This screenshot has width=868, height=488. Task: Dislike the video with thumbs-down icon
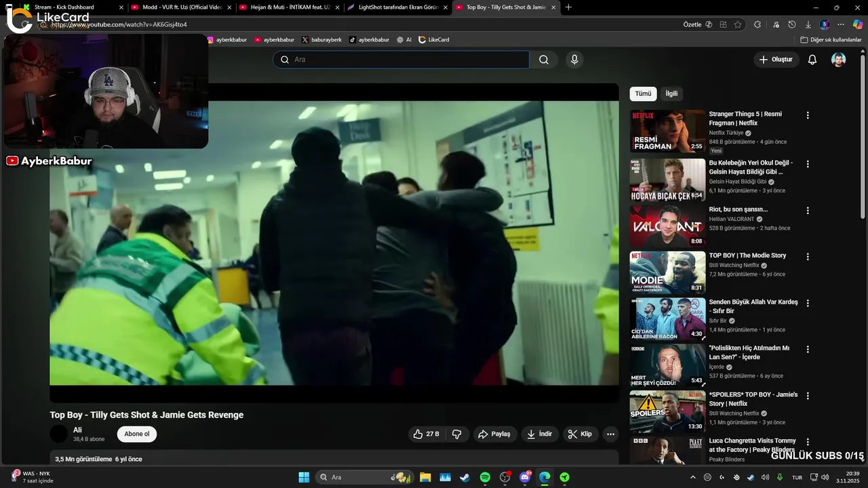[457, 434]
